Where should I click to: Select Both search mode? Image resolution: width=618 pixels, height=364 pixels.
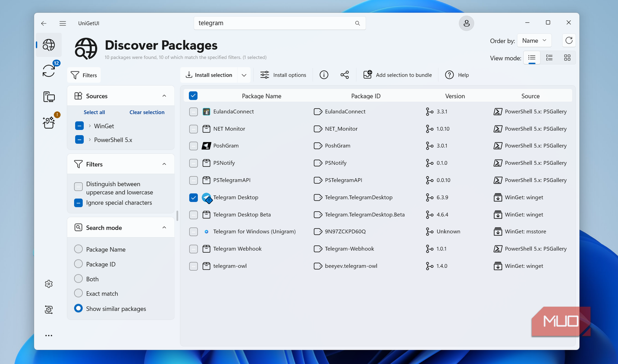[78, 279]
